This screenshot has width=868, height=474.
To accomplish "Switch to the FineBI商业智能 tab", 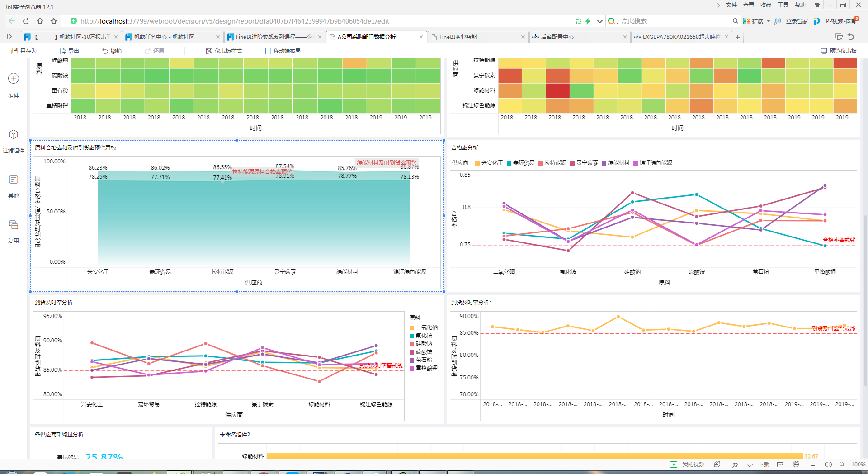I will coord(458,37).
